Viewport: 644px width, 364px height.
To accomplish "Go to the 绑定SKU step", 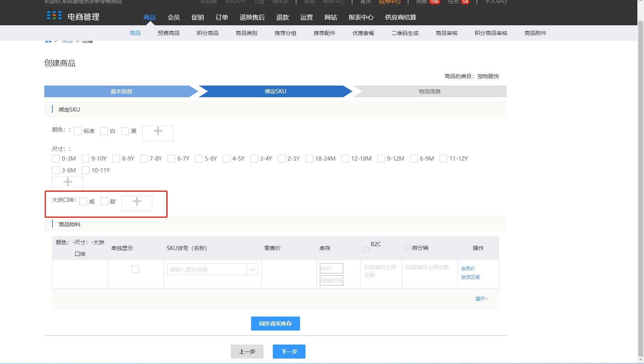I will (x=276, y=91).
